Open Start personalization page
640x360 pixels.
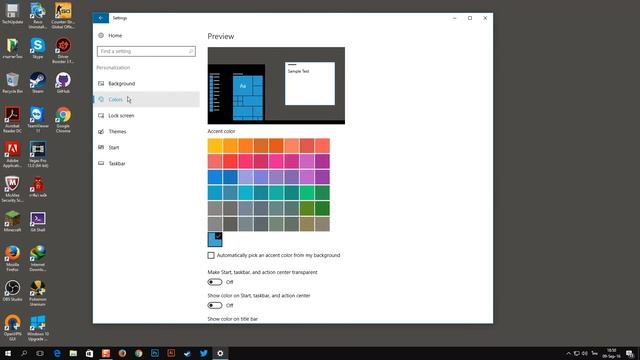(147, 147)
